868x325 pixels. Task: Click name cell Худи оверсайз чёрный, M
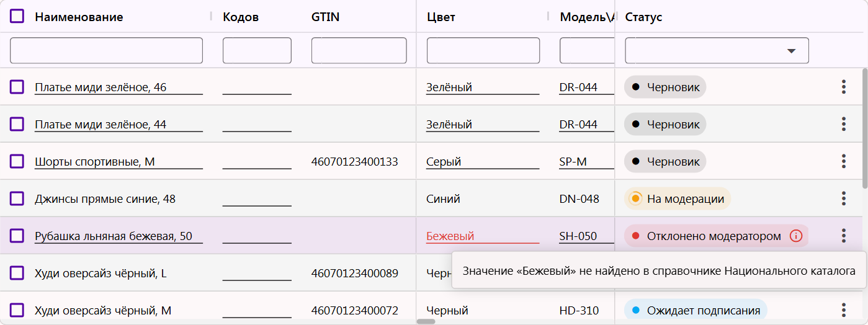[103, 310]
